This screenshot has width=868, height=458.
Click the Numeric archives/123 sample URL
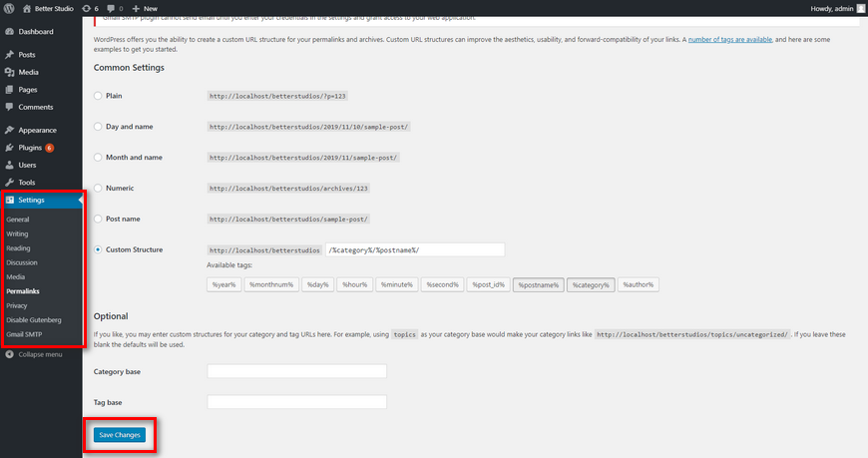(x=288, y=189)
